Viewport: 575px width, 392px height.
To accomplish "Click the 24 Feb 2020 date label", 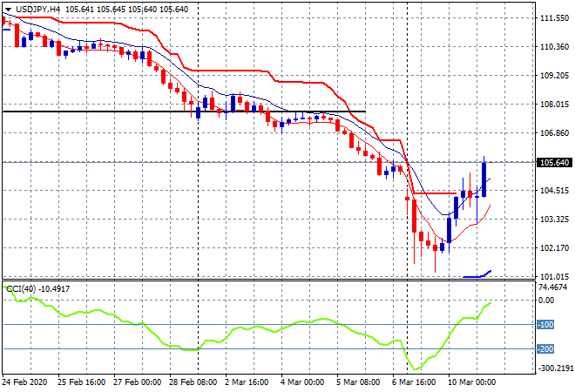I will [x=26, y=382].
